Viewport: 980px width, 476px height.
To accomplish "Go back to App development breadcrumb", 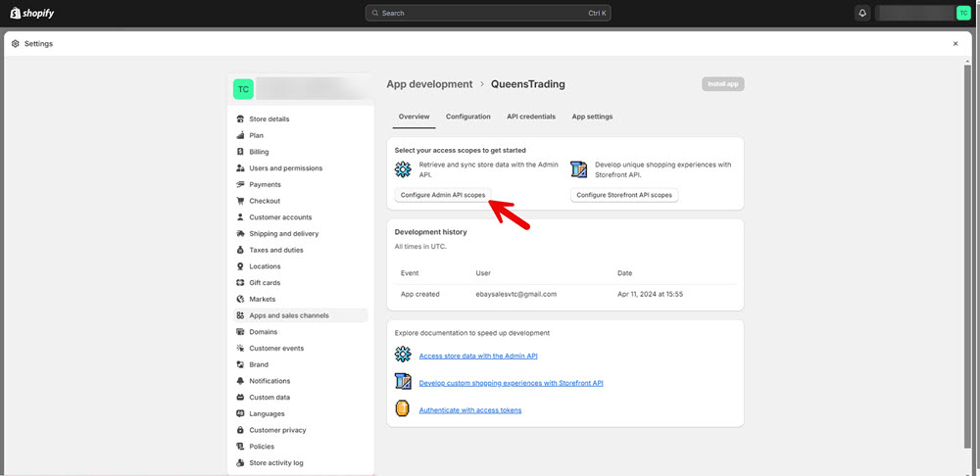I will (429, 84).
